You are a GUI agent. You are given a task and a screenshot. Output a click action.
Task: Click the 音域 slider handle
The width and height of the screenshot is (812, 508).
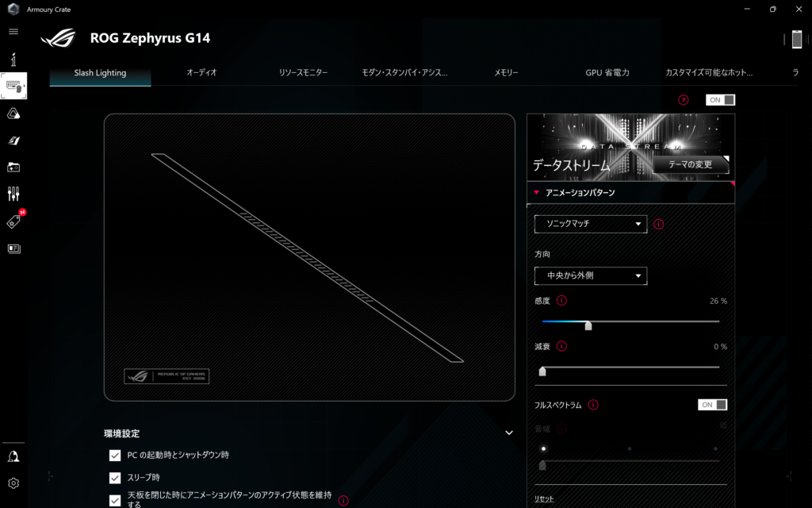[542, 465]
